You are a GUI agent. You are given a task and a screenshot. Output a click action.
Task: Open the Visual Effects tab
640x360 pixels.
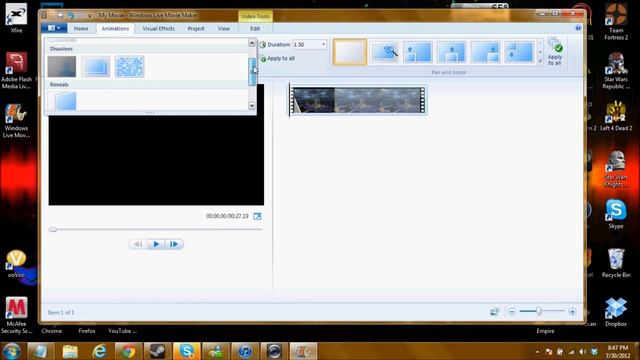(x=158, y=29)
